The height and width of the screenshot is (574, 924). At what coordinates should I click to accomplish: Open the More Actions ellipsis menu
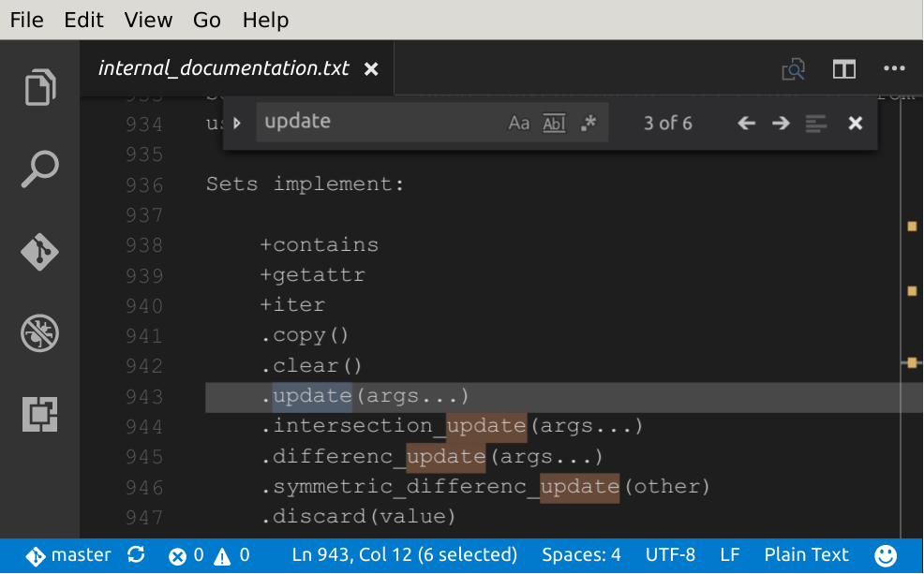pyautogui.click(x=894, y=69)
